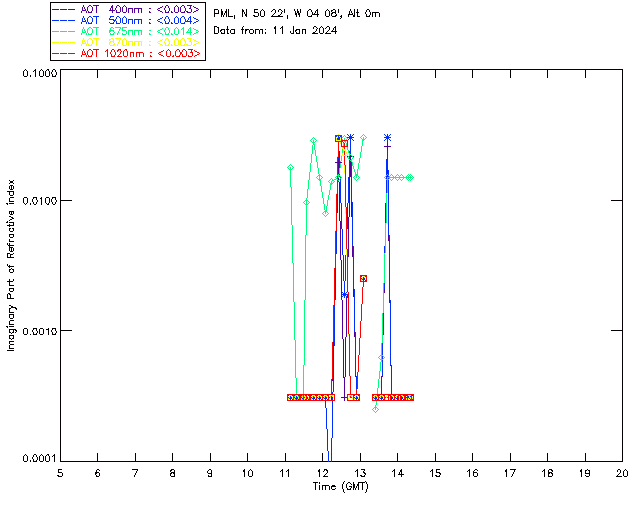The width and height of the screenshot is (640, 512).
Task: Click the x-axis tick label 20
Action: 622,473
